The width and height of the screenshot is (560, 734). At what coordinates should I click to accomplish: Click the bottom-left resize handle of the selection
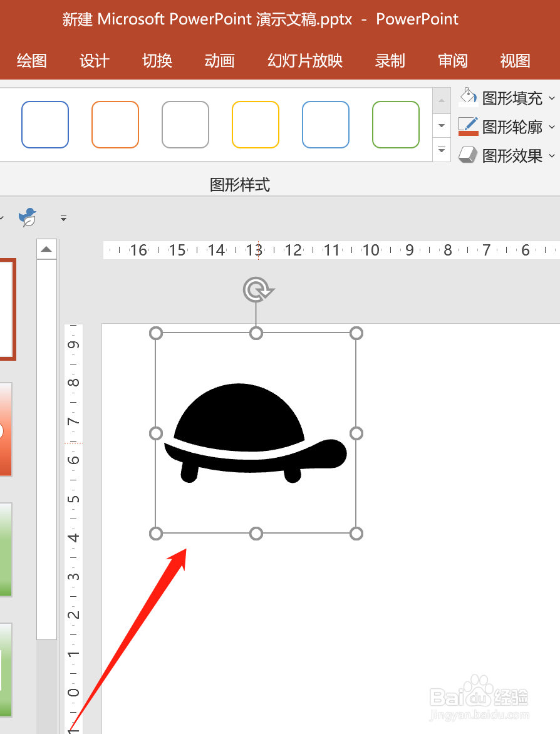tap(156, 533)
